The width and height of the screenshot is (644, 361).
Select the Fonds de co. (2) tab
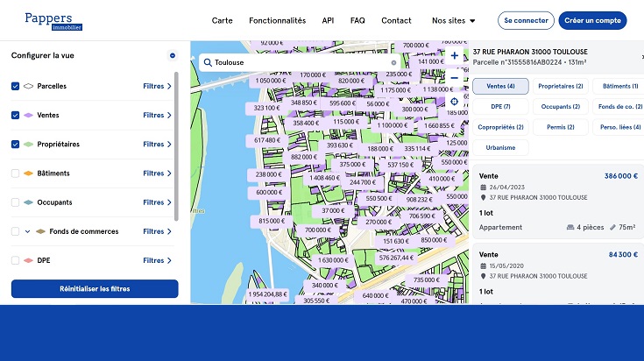click(619, 106)
